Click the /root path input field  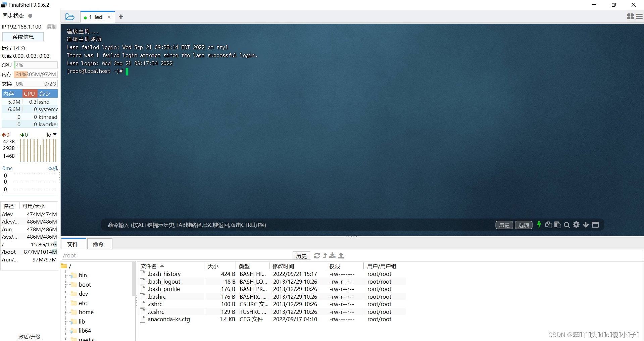176,255
